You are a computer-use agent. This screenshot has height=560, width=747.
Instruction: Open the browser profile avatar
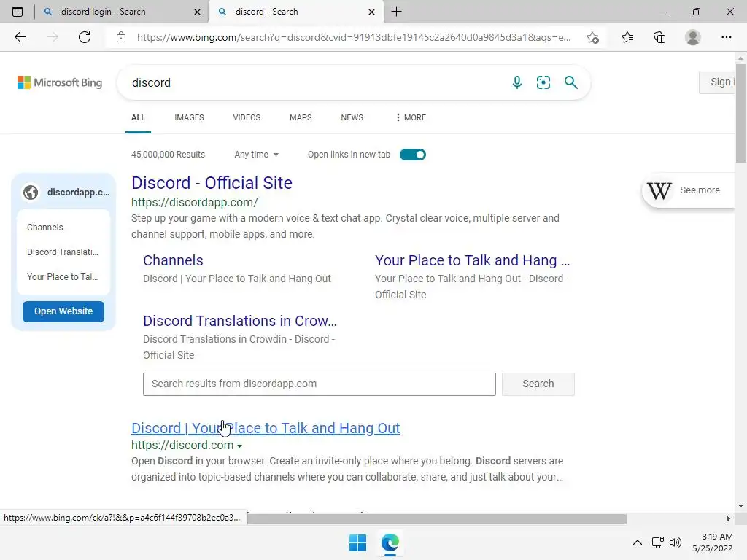tap(693, 37)
